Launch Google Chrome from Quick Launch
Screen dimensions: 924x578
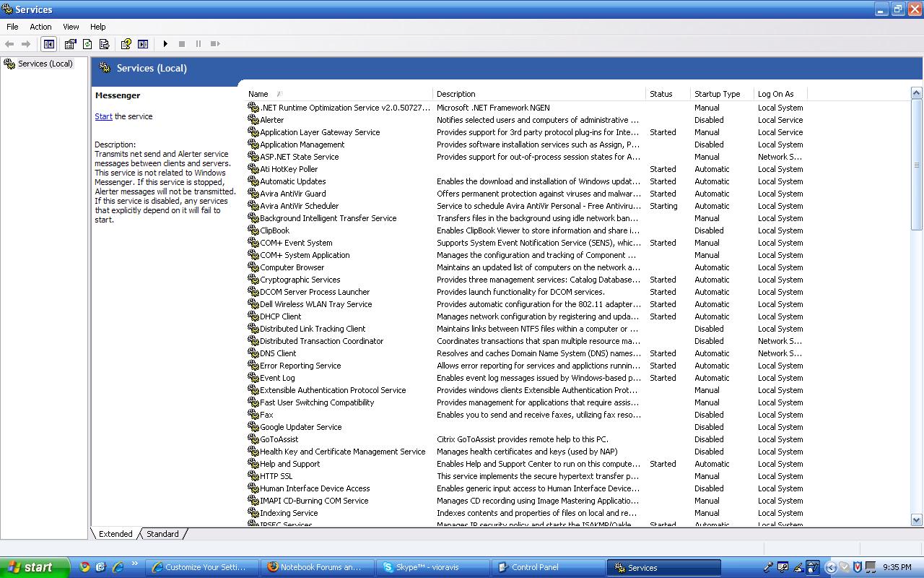(x=84, y=567)
